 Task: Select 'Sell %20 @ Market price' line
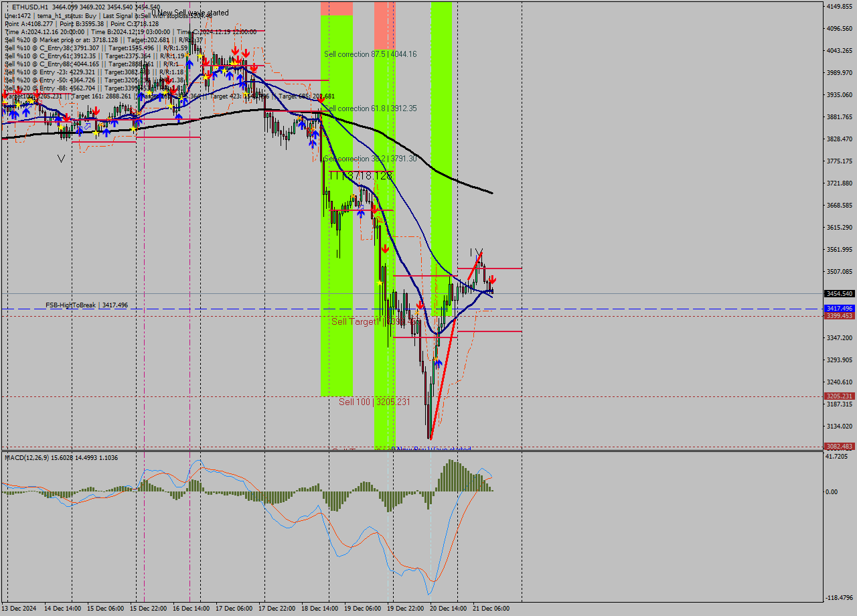pyautogui.click(x=104, y=40)
